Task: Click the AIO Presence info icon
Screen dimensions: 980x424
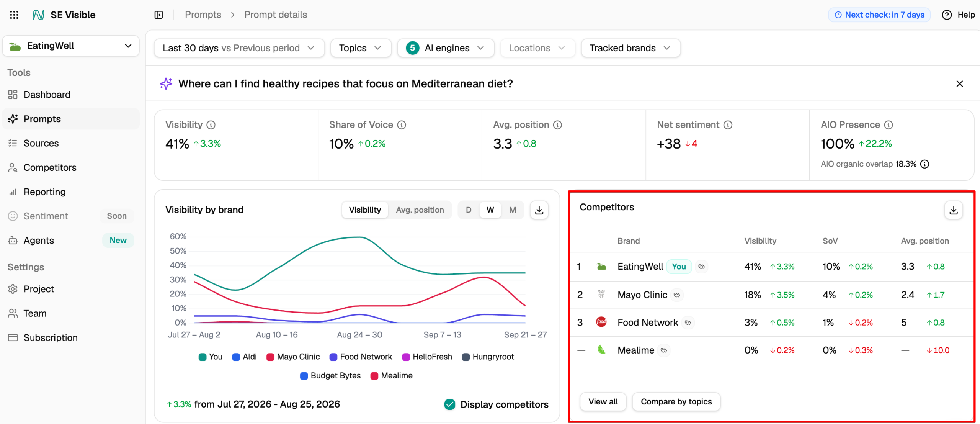Action: [889, 125]
